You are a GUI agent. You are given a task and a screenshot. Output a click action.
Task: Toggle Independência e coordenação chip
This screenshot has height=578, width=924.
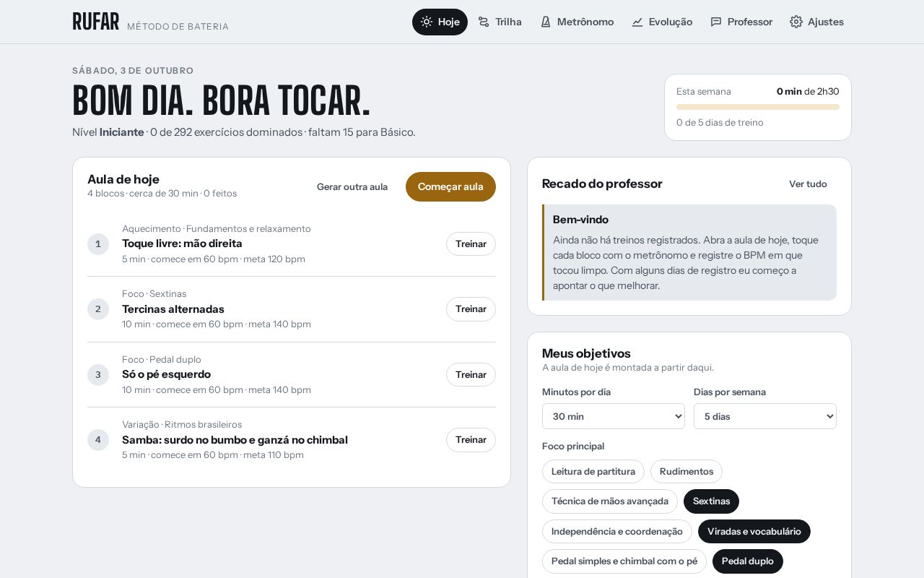point(617,532)
